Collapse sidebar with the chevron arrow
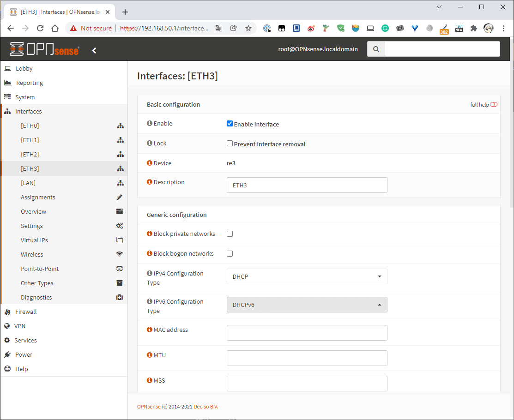This screenshot has height=420, width=514. tap(94, 50)
